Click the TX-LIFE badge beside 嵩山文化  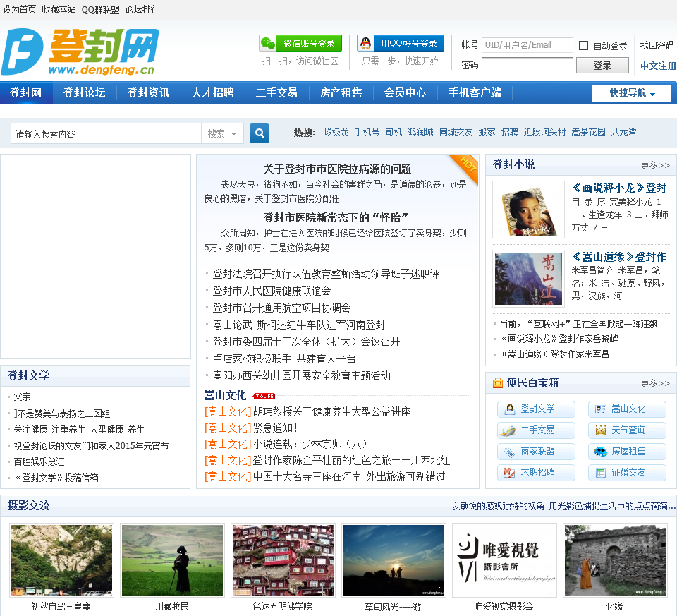tap(264, 396)
